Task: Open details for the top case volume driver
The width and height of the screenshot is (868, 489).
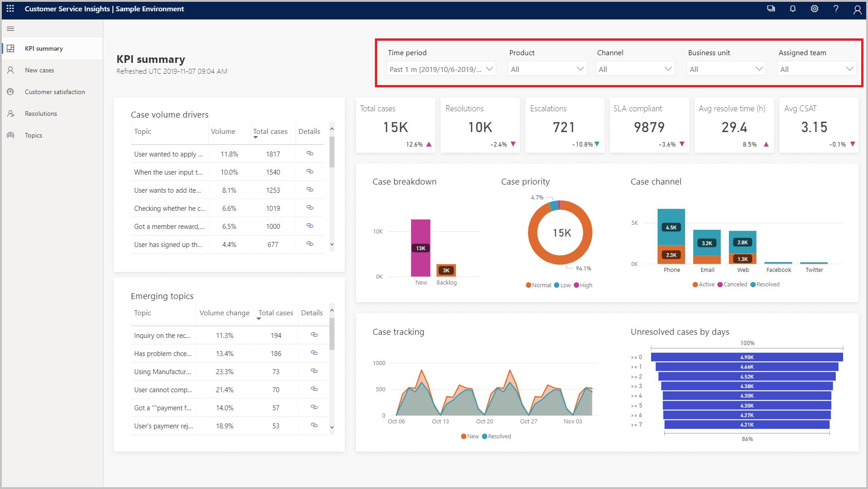Action: tap(310, 154)
